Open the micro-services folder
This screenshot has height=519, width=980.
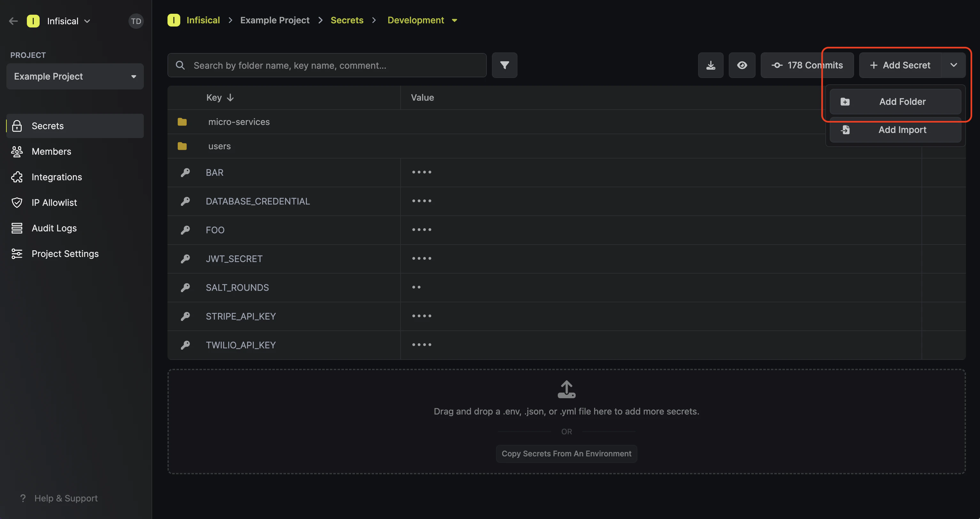pos(239,122)
